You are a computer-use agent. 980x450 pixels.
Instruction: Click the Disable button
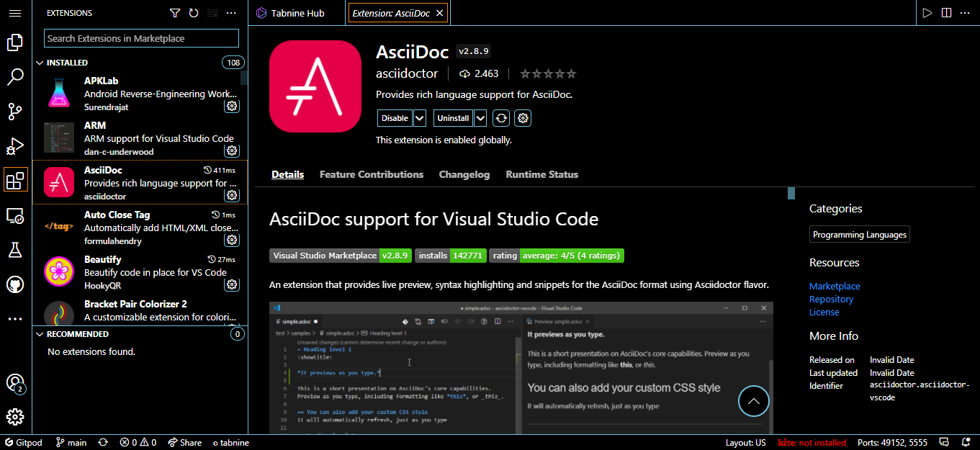point(395,118)
